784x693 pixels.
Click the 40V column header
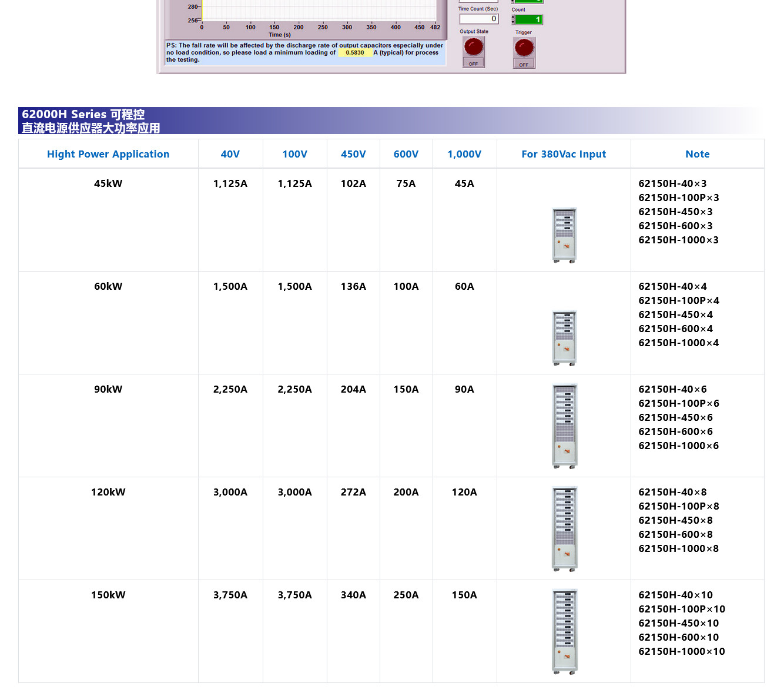[x=230, y=154]
